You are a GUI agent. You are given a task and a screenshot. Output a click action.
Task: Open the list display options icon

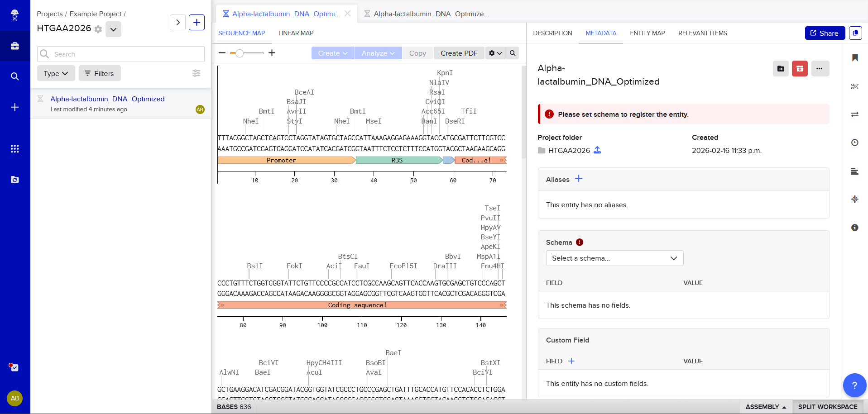[x=197, y=73]
